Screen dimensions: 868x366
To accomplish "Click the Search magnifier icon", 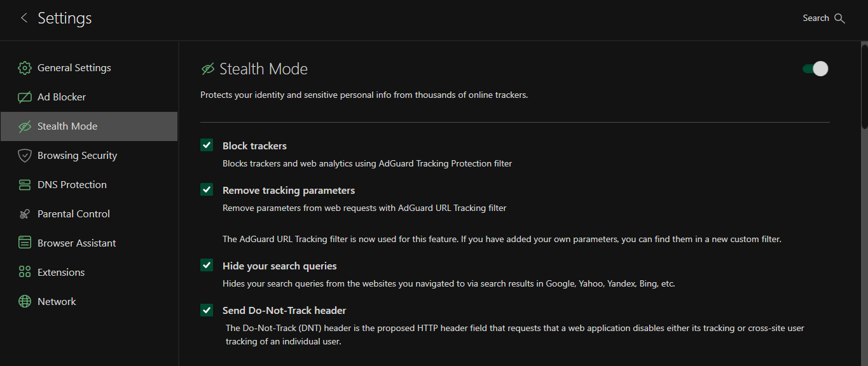I will coord(839,18).
